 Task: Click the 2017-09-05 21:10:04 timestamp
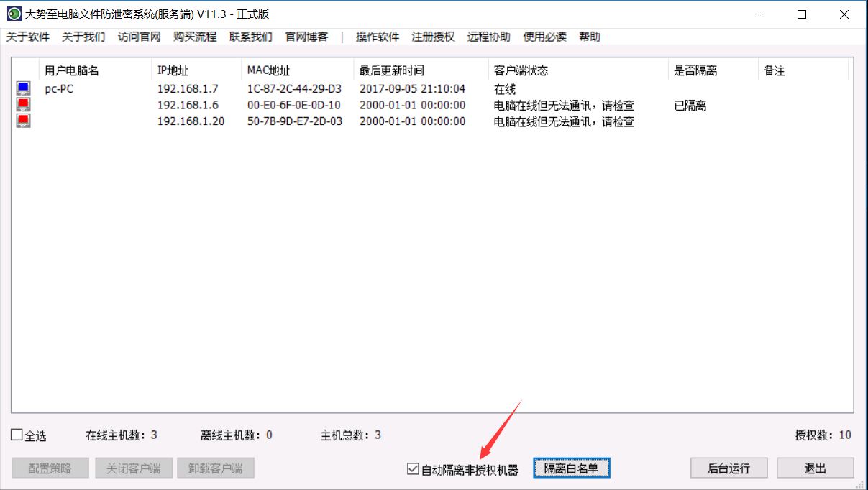(413, 89)
